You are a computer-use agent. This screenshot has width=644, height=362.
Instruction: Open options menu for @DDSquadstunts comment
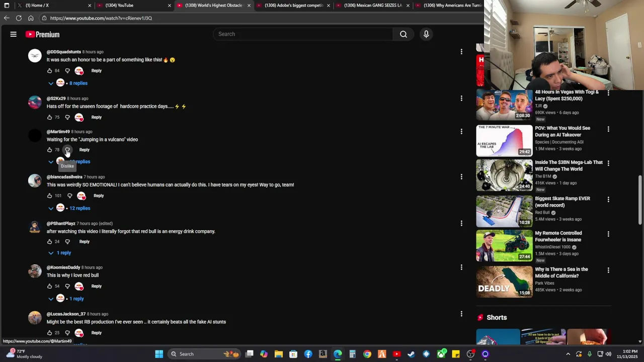461,52
